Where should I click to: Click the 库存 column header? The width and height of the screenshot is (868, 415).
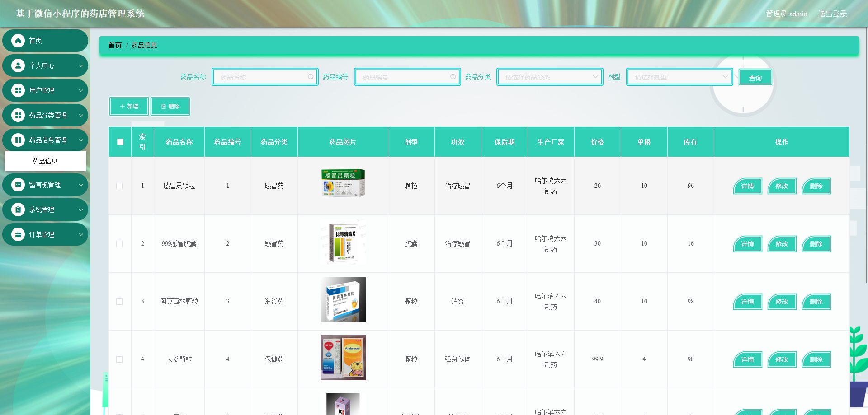690,142
